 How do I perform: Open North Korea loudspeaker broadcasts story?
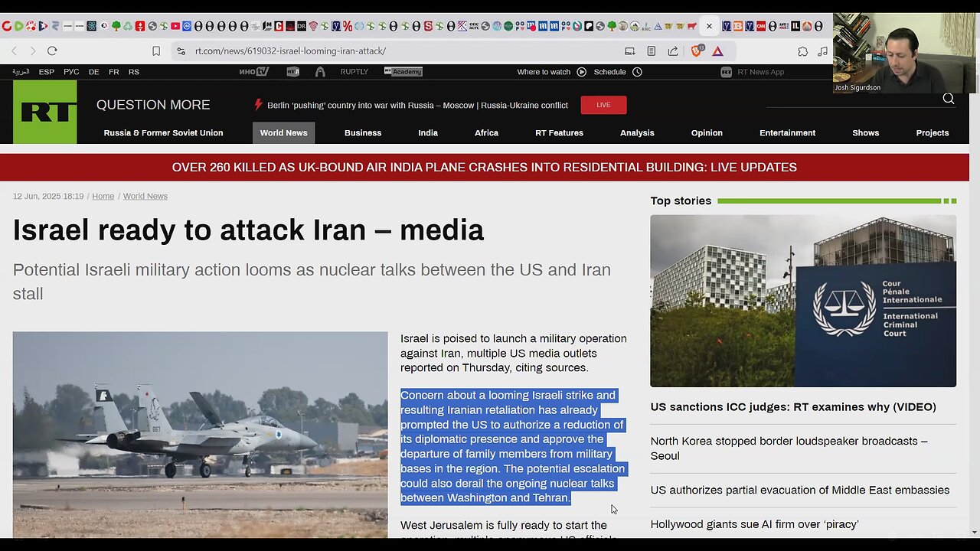pos(789,448)
